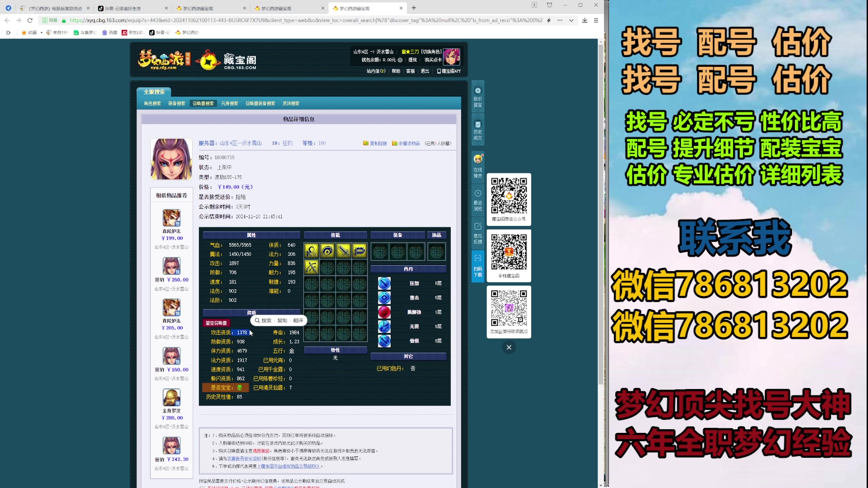Close the QR code panel with X

[509, 347]
